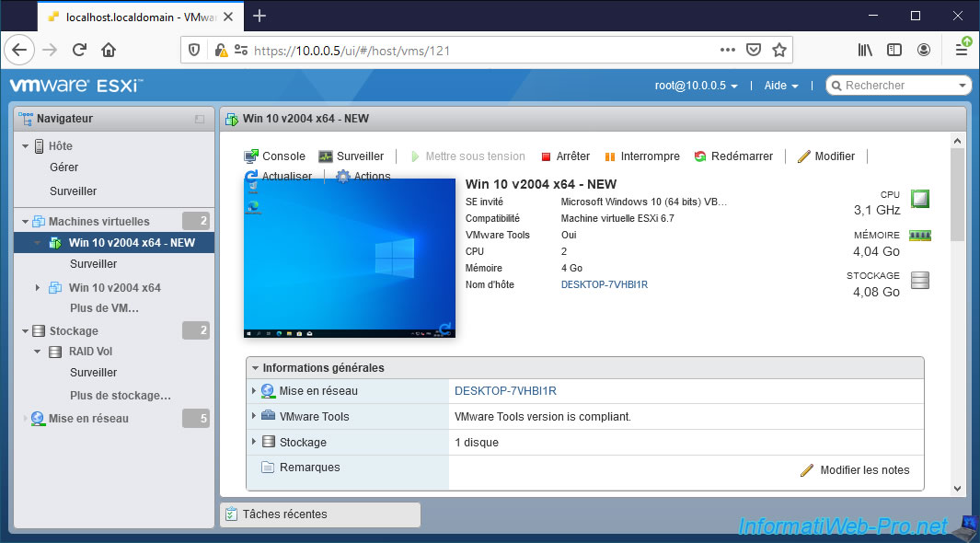The height and width of the screenshot is (543, 980).
Task: Open a new browser tab
Action: [259, 17]
